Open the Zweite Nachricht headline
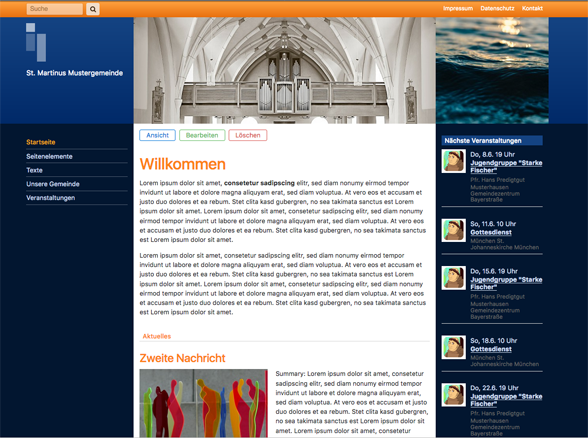 pos(182,358)
